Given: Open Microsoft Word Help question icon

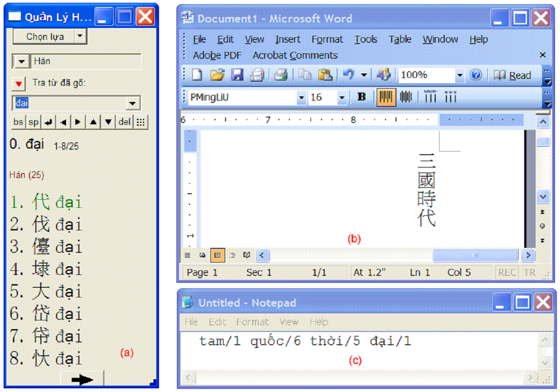Looking at the screenshot, I should click(476, 75).
